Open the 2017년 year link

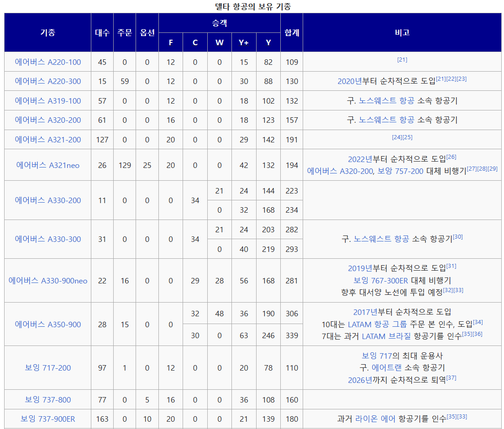click(366, 312)
